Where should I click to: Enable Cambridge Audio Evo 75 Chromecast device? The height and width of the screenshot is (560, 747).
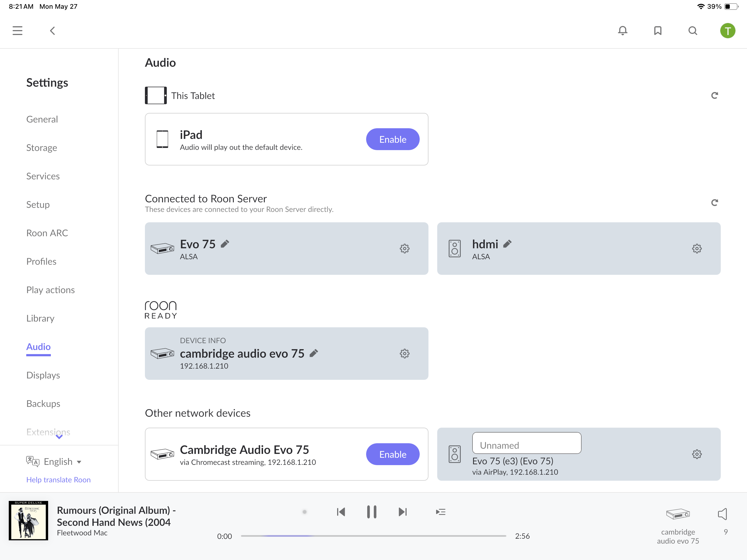click(393, 454)
